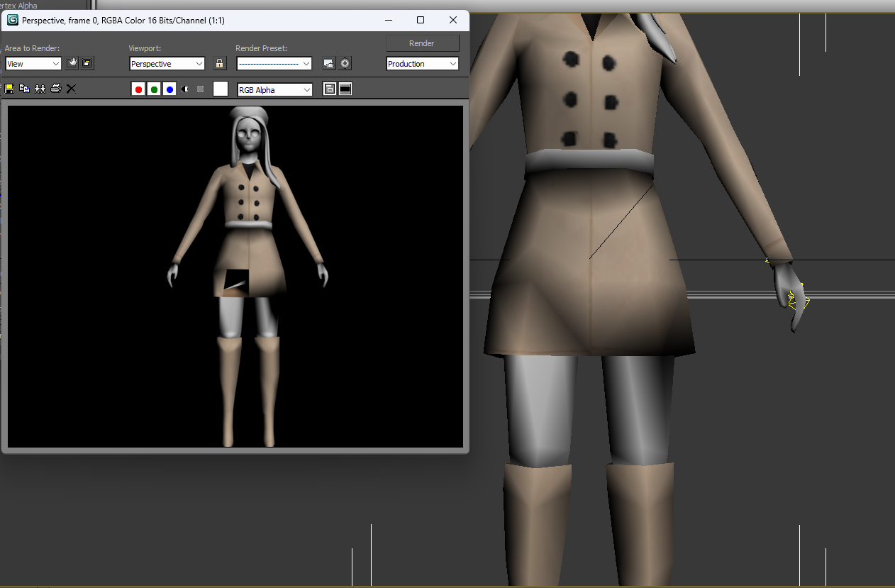Toggle the lock to viewport button
The width and height of the screenshot is (895, 588).
pos(220,64)
